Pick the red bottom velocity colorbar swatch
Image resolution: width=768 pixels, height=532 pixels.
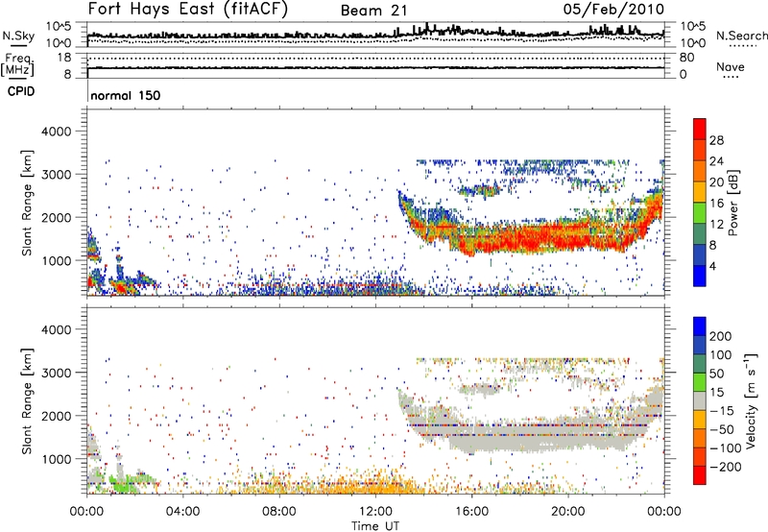tap(700, 475)
